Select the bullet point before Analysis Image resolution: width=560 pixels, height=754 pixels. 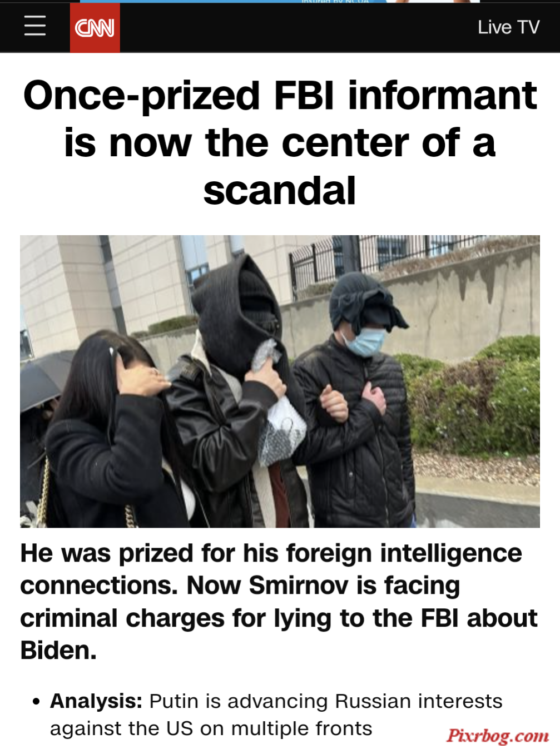tap(36, 702)
